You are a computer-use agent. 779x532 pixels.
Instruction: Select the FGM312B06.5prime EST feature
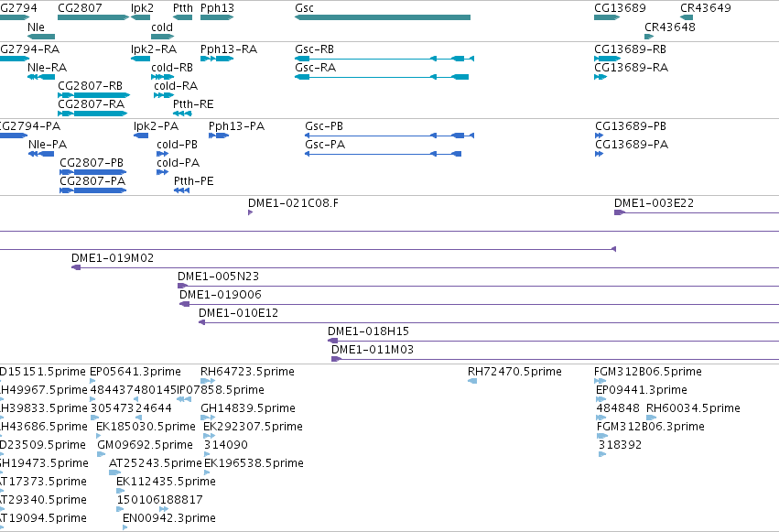pyautogui.click(x=600, y=381)
